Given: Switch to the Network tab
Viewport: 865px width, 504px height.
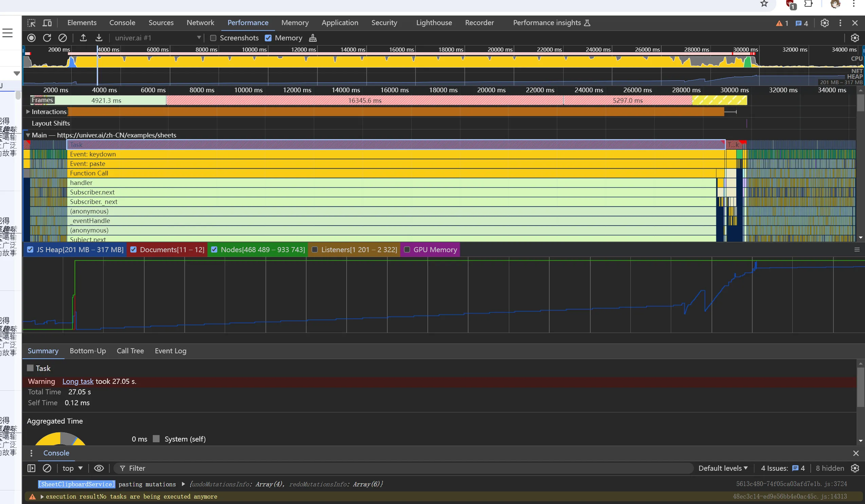Looking at the screenshot, I should (200, 23).
